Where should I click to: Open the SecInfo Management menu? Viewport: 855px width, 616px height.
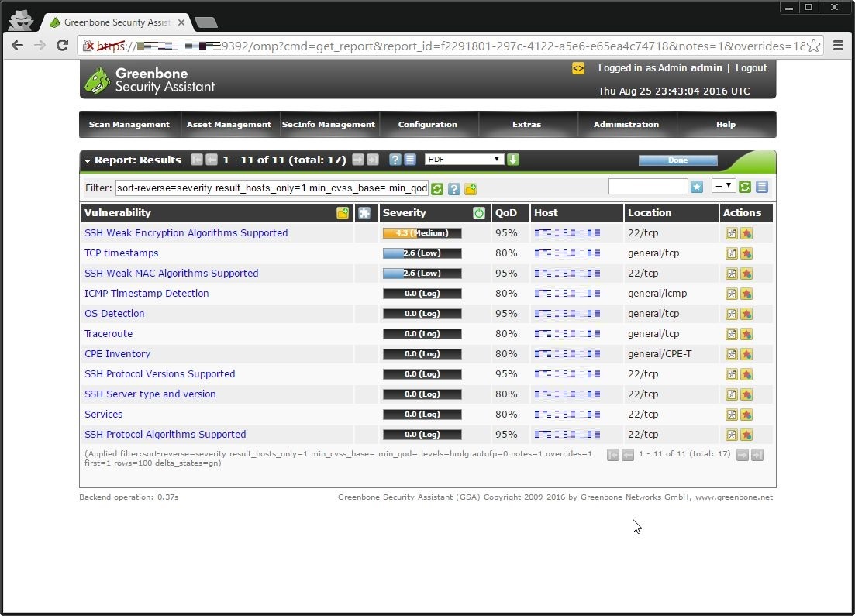328,124
